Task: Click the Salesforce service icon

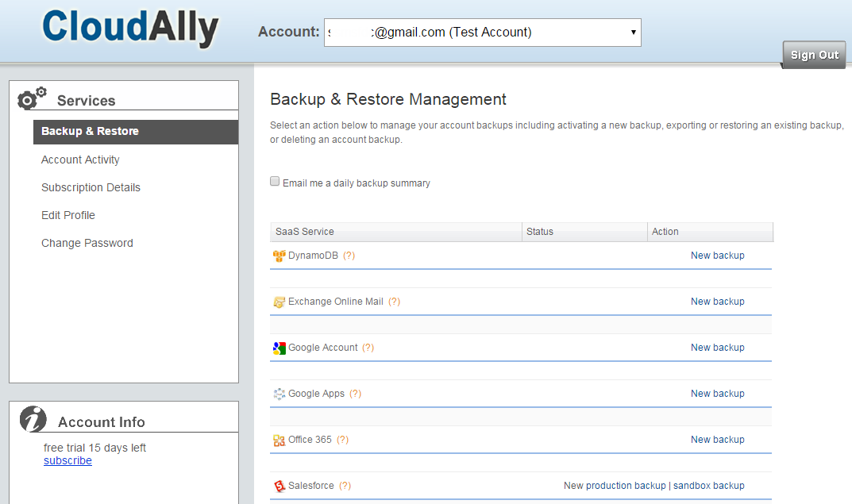Action: coord(280,485)
